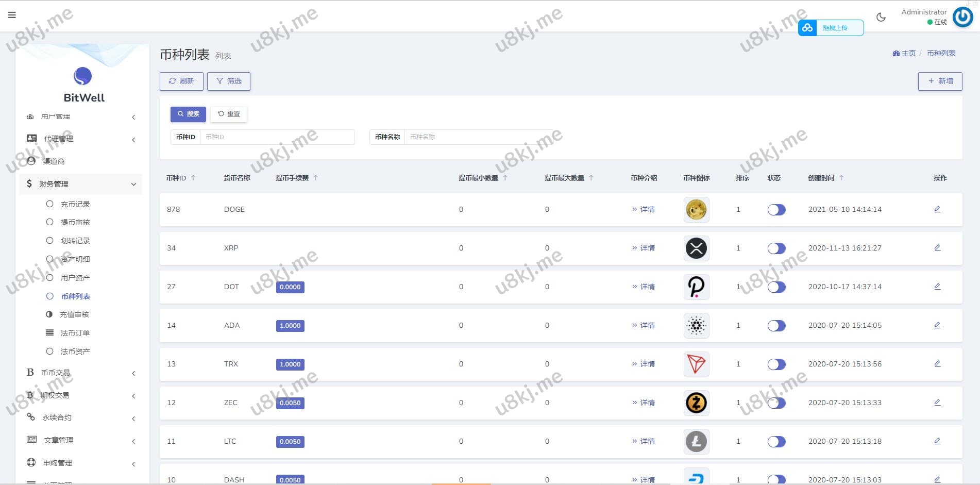Click the hamburger menu icon
This screenshot has height=485, width=980.
pos(12,15)
